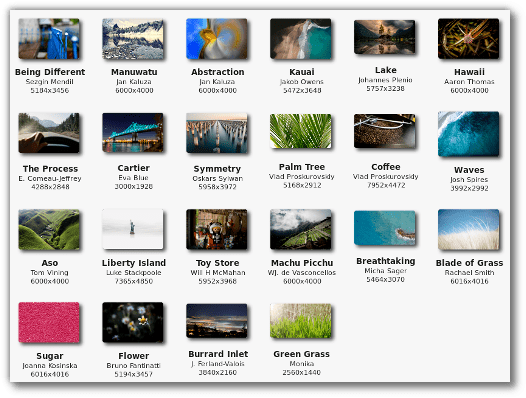Pick the Cartier bridge thumbnail
Viewport: 526px width, 398px height.
[133, 133]
